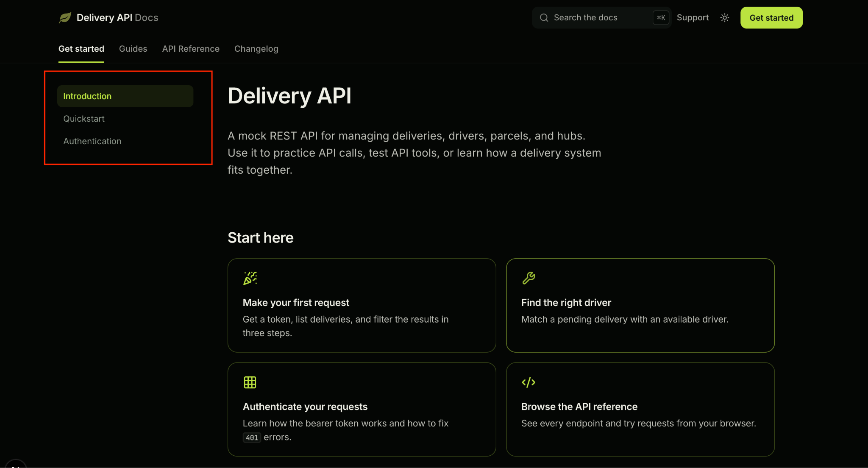Click the Delivery API page heading
Viewport: 868px width, 468px height.
289,96
